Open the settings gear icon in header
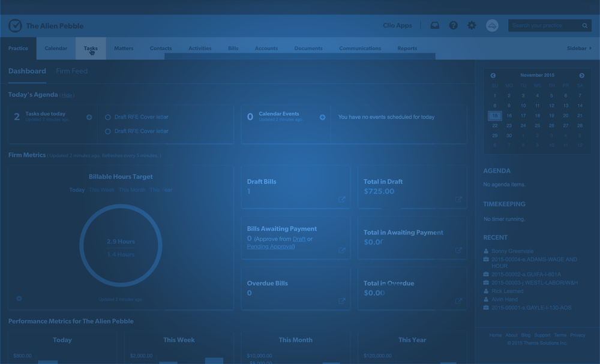 472,26
